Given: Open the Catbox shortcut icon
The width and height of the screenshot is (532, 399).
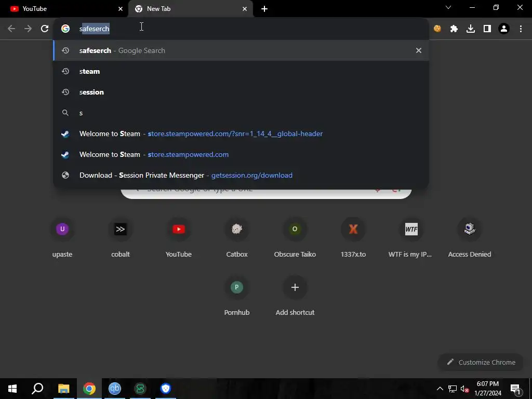Looking at the screenshot, I should point(237,229).
